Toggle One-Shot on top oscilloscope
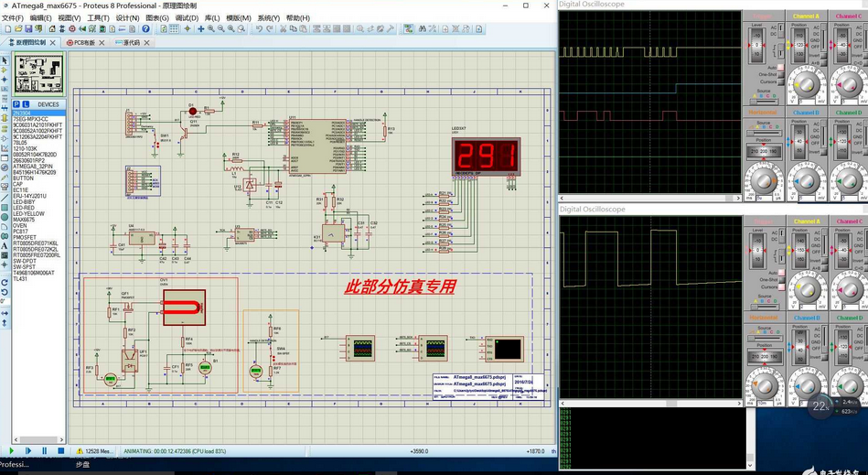The image size is (868, 475). point(780,75)
